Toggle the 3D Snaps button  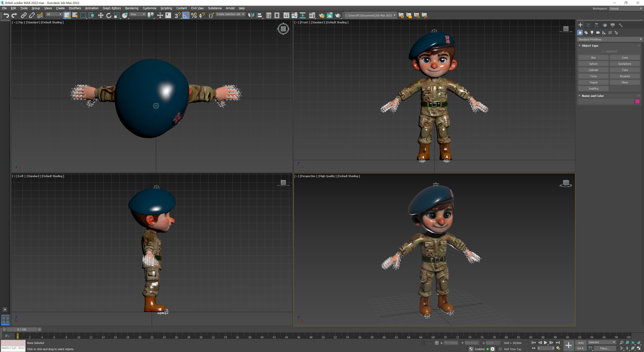177,15
